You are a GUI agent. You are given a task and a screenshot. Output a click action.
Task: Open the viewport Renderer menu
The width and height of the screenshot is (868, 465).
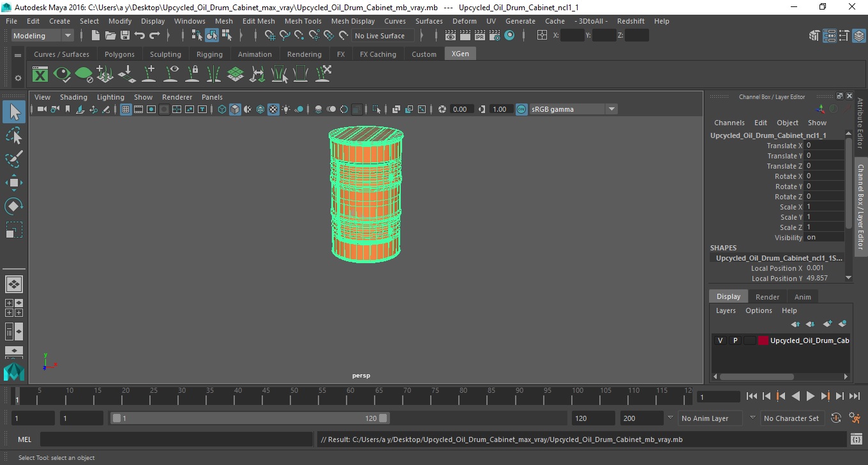pyautogui.click(x=177, y=97)
